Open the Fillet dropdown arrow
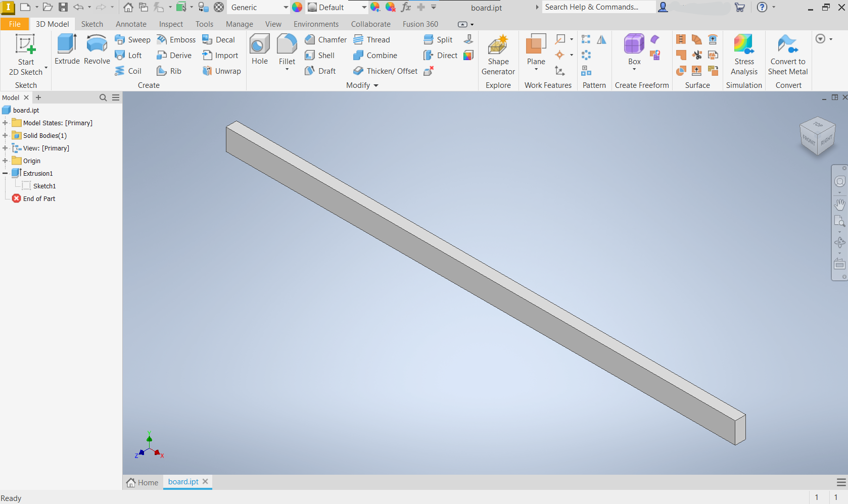848x504 pixels. pyautogui.click(x=287, y=69)
